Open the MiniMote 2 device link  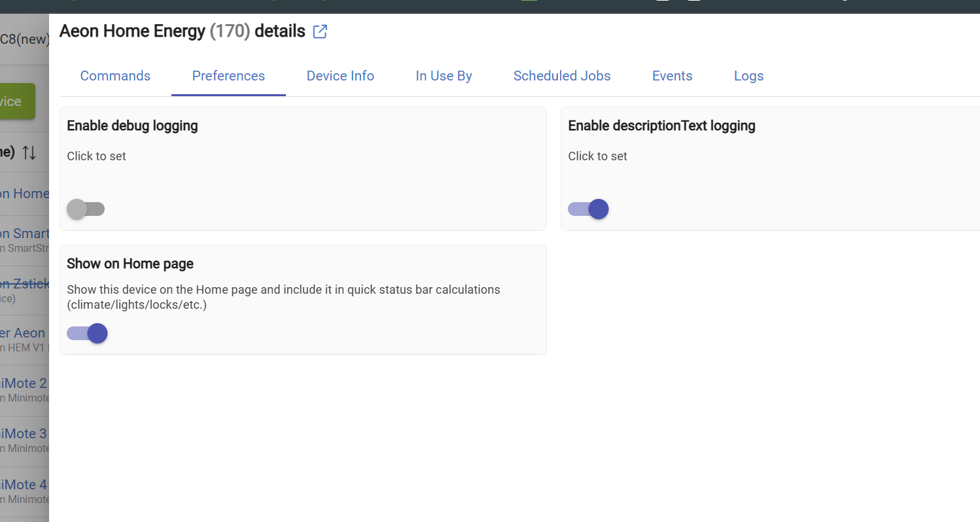click(x=24, y=383)
